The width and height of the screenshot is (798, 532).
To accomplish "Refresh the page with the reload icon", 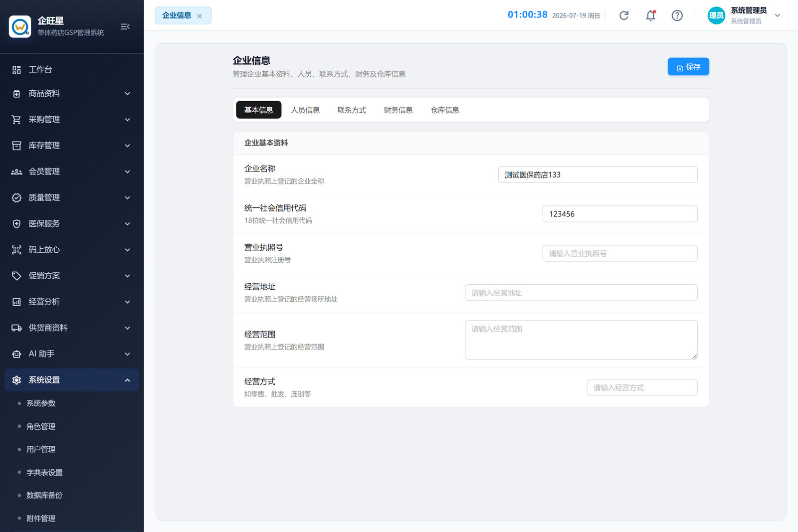I will 624,15.
